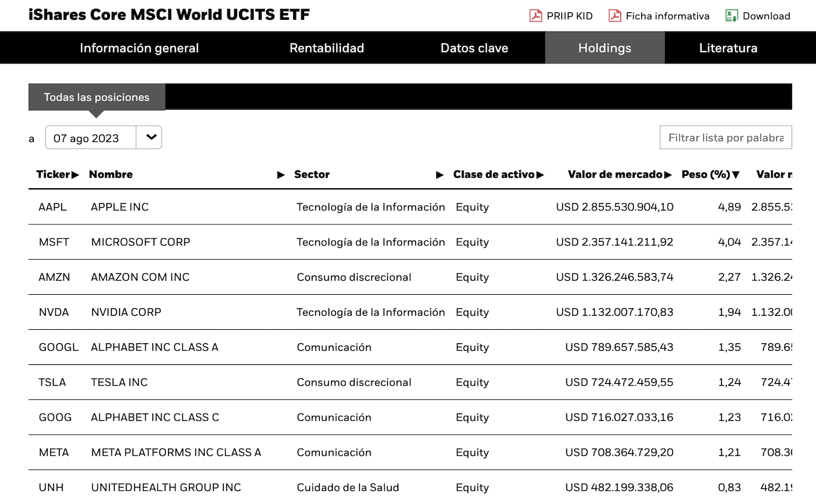Viewport: 816px width, 504px height.
Task: Go to Datos clave tab
Action: coord(474,48)
